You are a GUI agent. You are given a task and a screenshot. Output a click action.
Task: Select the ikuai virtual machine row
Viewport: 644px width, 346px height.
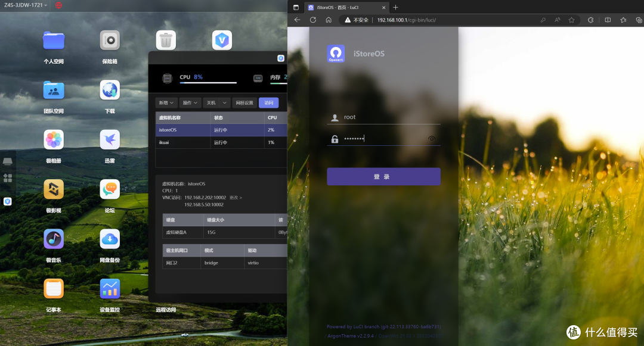(x=221, y=142)
